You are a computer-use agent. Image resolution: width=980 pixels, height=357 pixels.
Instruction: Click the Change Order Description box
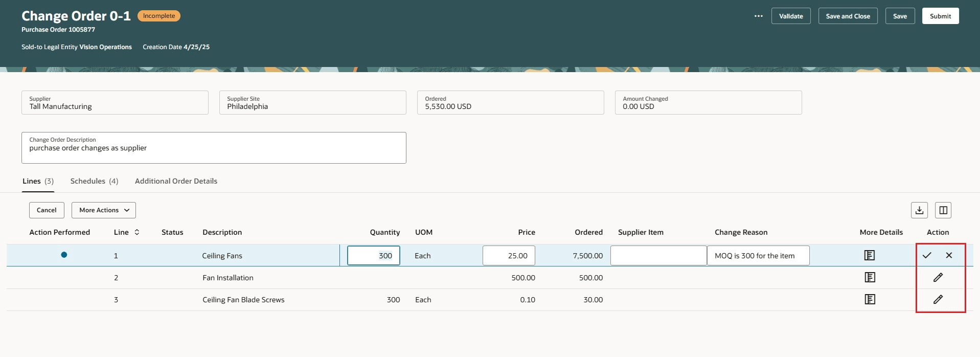pyautogui.click(x=214, y=148)
